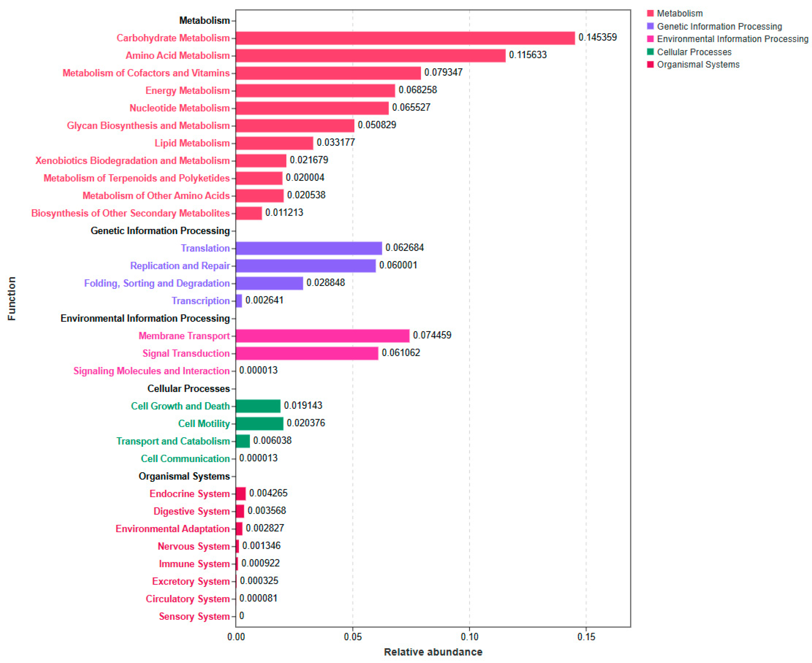The image size is (812, 663).
Task: Select the Amino Acid Metabolism bar
Action: click(x=371, y=56)
